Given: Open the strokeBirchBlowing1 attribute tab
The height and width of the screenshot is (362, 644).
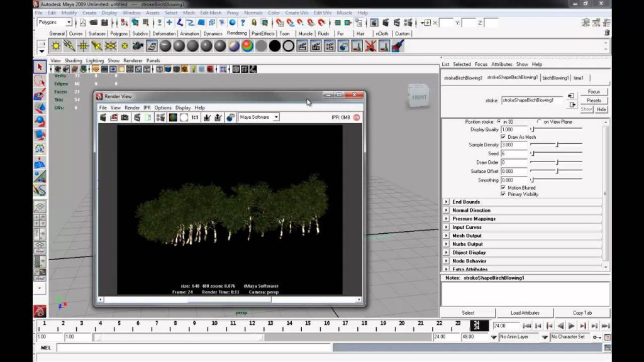Looking at the screenshot, I should (x=463, y=77).
